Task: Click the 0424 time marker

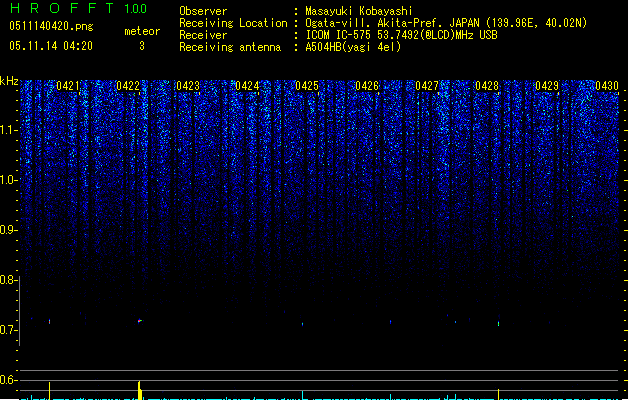Action: [x=247, y=86]
